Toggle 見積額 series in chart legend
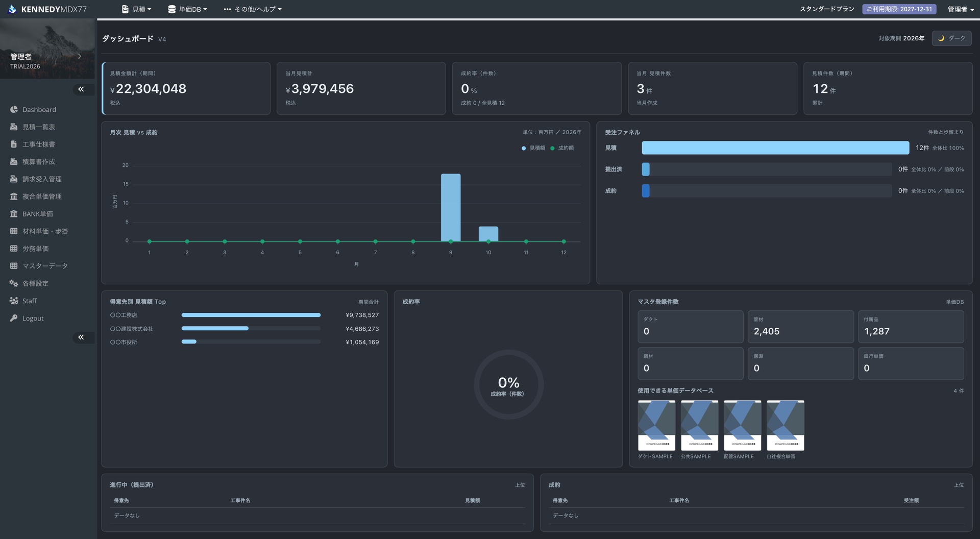 click(533, 148)
